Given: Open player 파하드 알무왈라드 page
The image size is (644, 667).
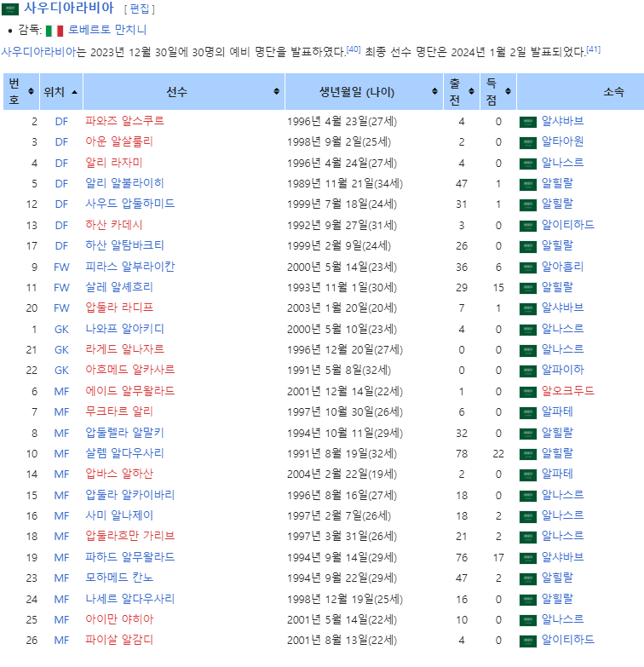Looking at the screenshot, I should (x=130, y=557).
